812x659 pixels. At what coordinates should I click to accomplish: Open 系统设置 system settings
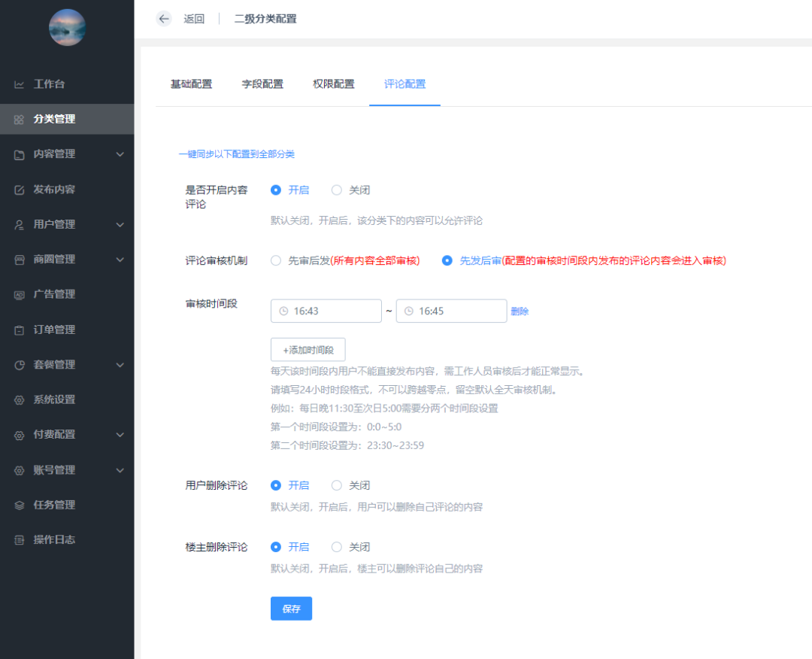[x=45, y=399]
